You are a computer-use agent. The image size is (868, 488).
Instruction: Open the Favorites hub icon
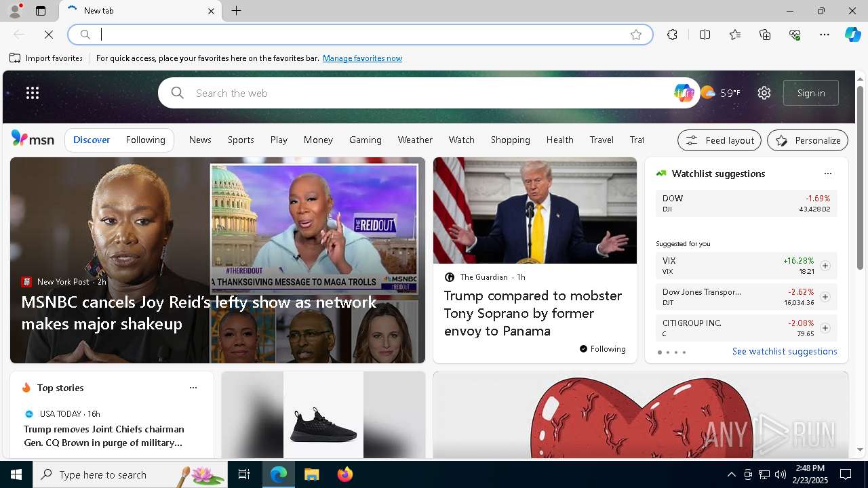click(x=735, y=35)
